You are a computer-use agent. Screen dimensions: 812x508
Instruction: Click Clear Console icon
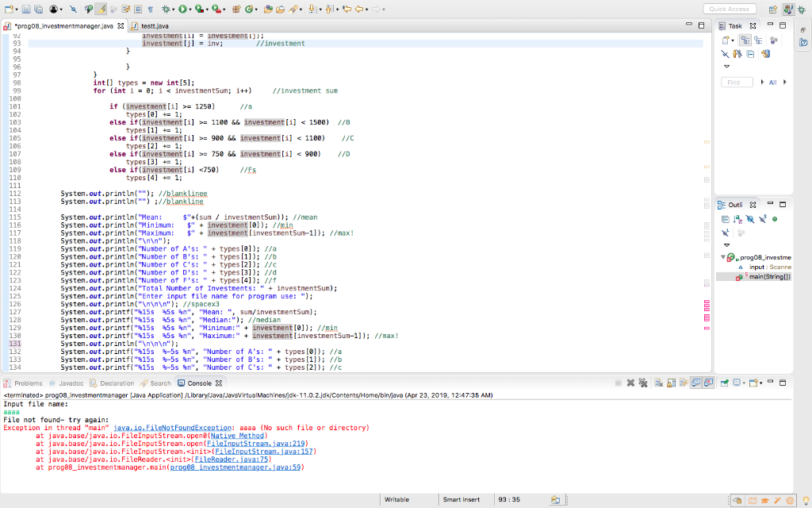click(x=658, y=383)
